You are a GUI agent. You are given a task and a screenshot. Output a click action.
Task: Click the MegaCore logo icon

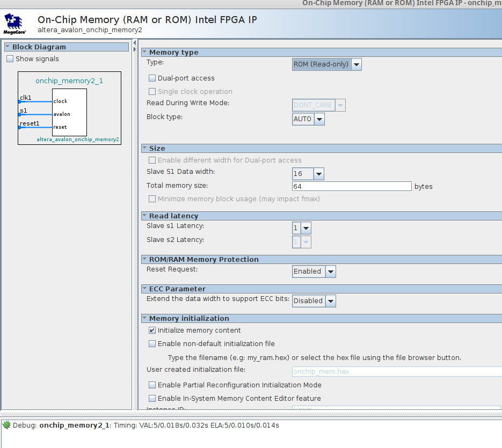14,24
